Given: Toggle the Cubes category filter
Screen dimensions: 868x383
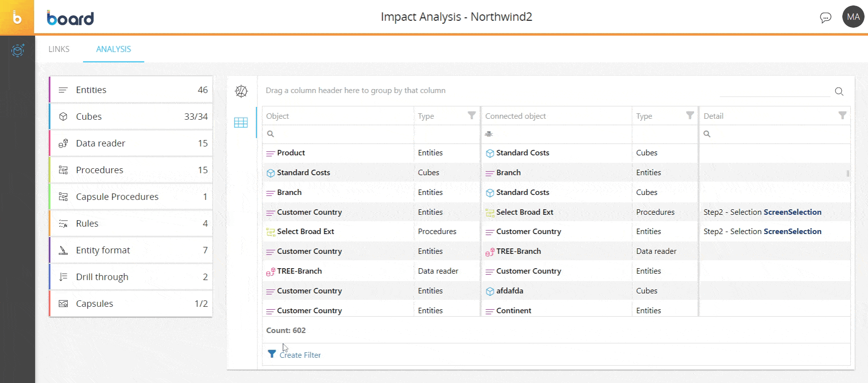Looking at the screenshot, I should (x=131, y=117).
